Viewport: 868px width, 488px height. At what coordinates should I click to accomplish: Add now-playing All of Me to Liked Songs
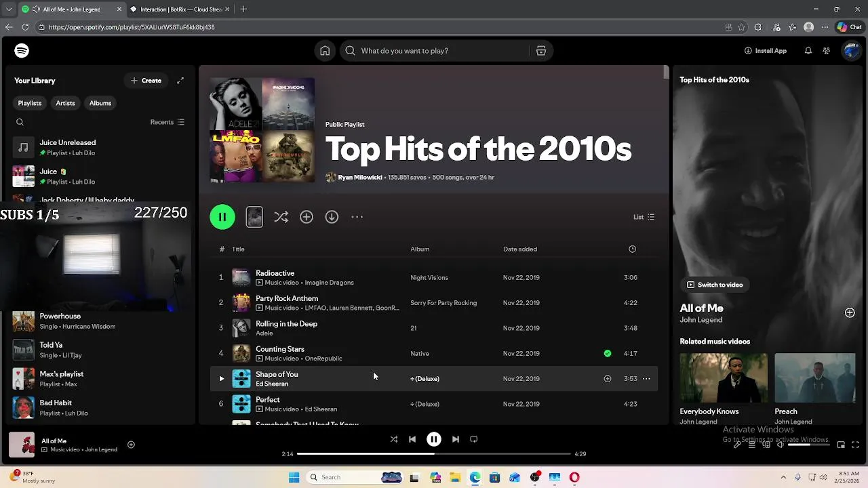coord(131,445)
